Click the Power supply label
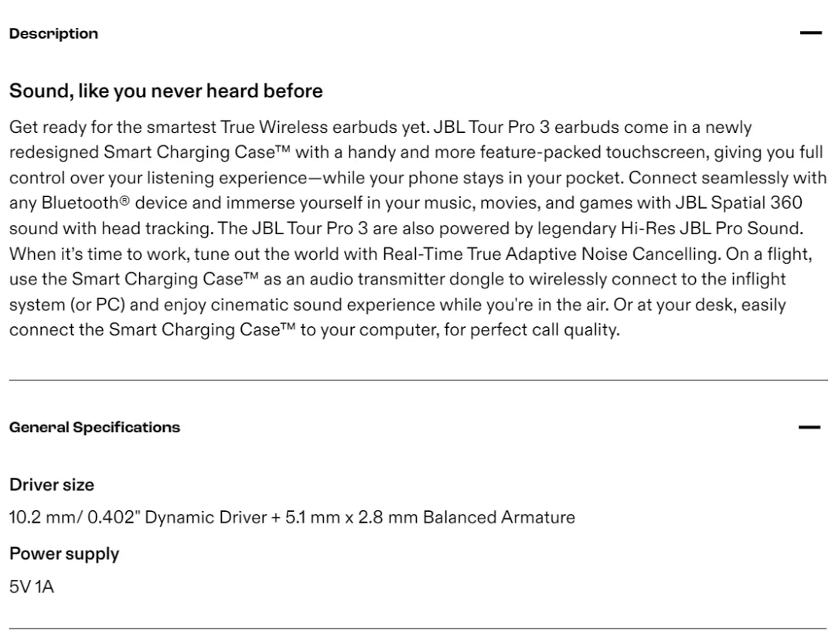The width and height of the screenshot is (835, 644). [x=64, y=554]
